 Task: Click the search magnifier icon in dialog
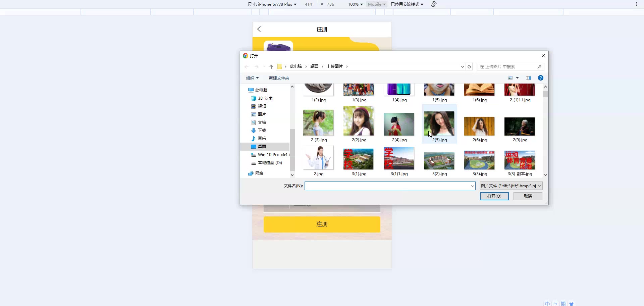539,66
